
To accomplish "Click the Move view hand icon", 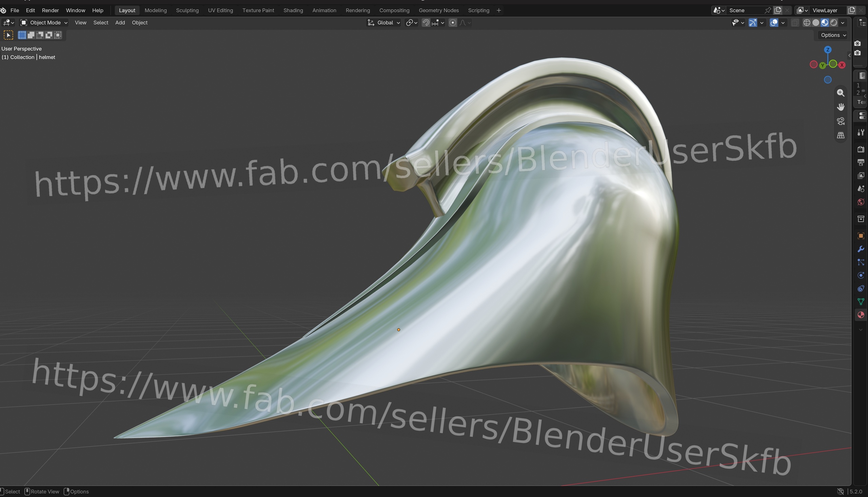I will point(841,107).
